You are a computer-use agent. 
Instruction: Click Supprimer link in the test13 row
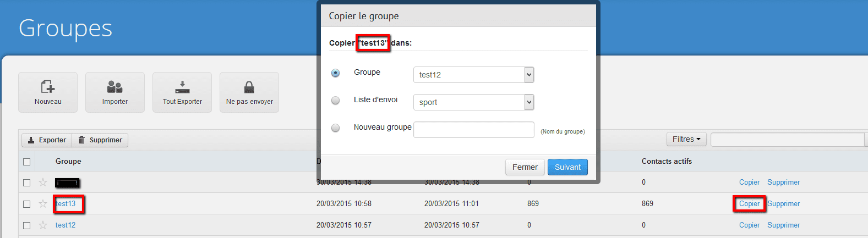784,204
